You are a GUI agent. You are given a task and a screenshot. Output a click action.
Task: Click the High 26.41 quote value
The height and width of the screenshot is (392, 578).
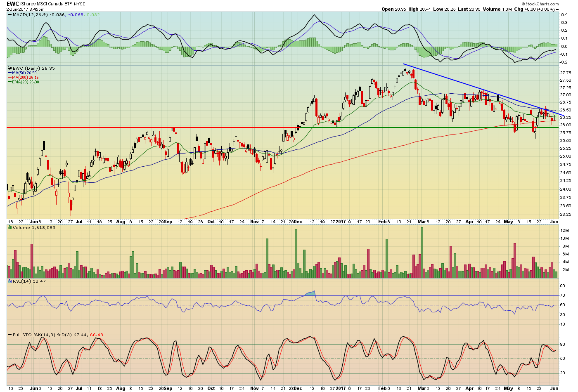(419, 9)
